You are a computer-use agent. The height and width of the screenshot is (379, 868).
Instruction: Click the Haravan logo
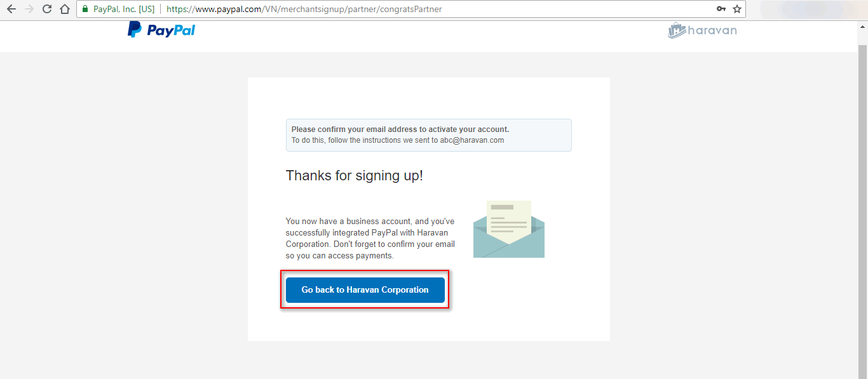point(702,30)
